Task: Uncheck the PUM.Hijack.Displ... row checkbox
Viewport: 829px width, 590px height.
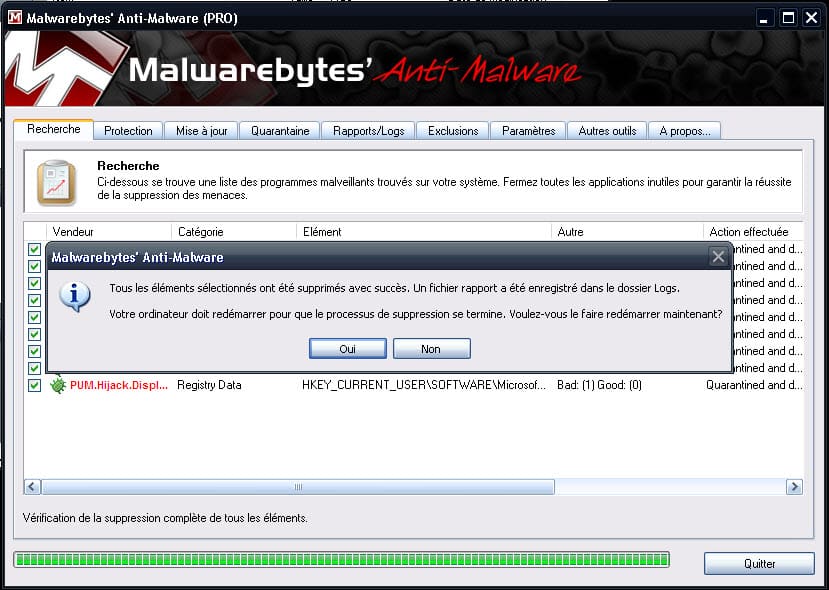Action: pyautogui.click(x=34, y=385)
